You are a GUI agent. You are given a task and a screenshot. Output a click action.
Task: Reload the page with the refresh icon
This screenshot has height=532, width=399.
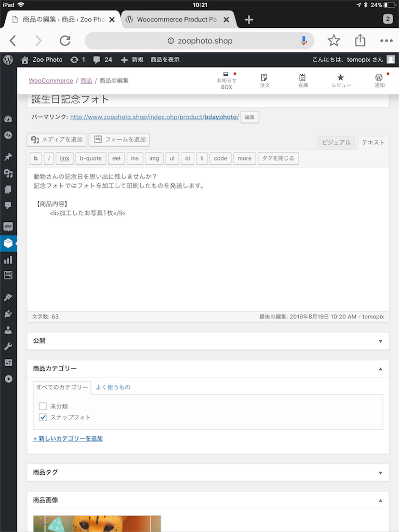[65, 41]
